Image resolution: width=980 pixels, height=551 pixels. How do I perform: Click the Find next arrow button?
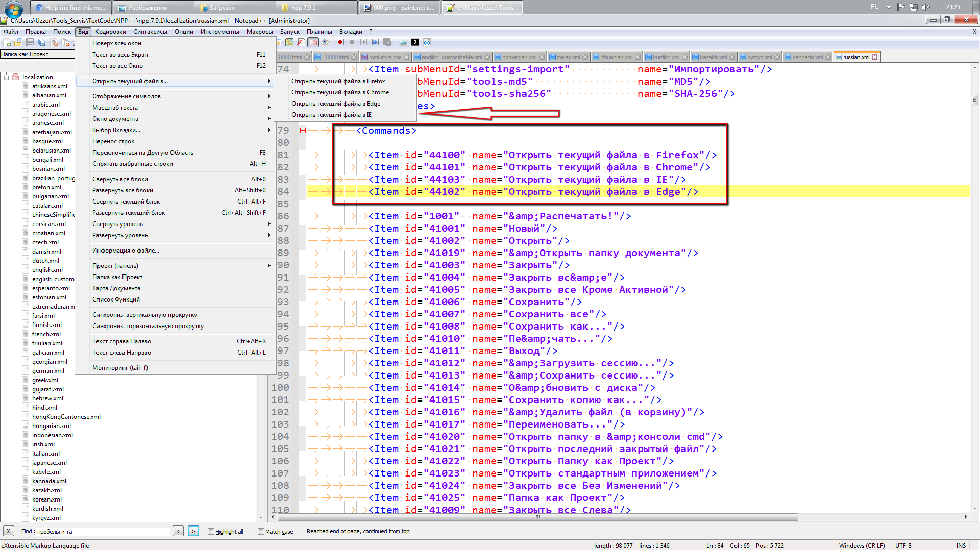tap(193, 531)
